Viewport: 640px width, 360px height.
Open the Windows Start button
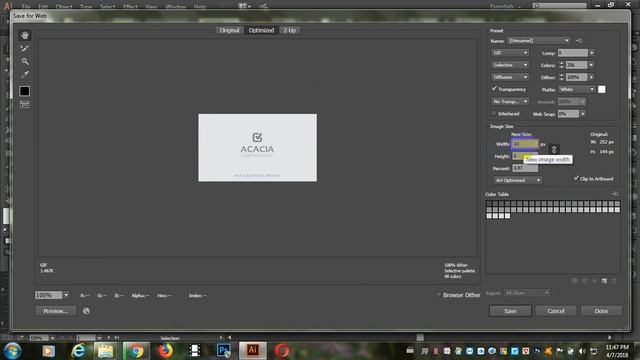[12, 351]
